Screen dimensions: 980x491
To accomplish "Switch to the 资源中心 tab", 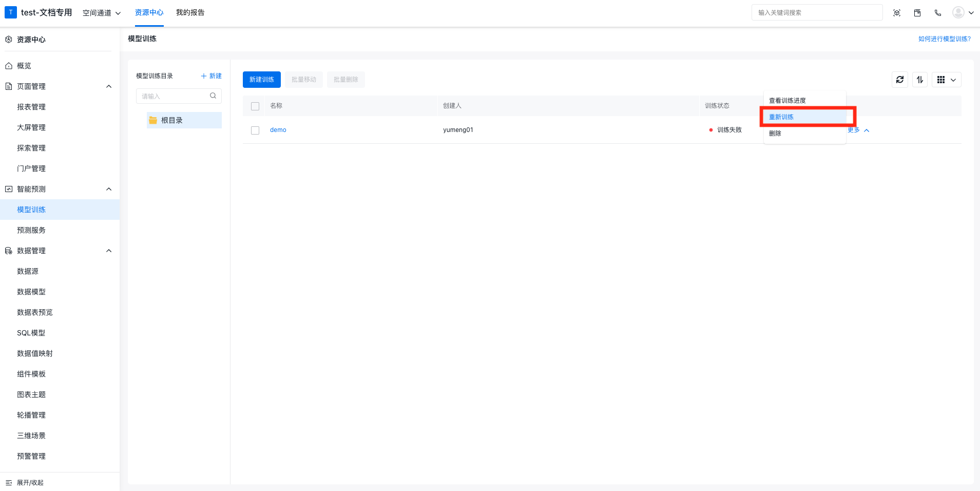I will tap(149, 13).
